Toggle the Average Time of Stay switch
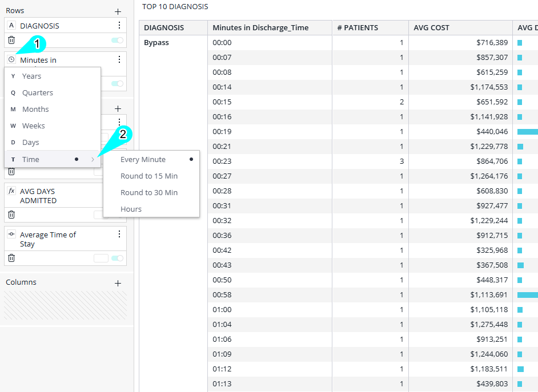This screenshot has height=392, width=538. pyautogui.click(x=117, y=258)
